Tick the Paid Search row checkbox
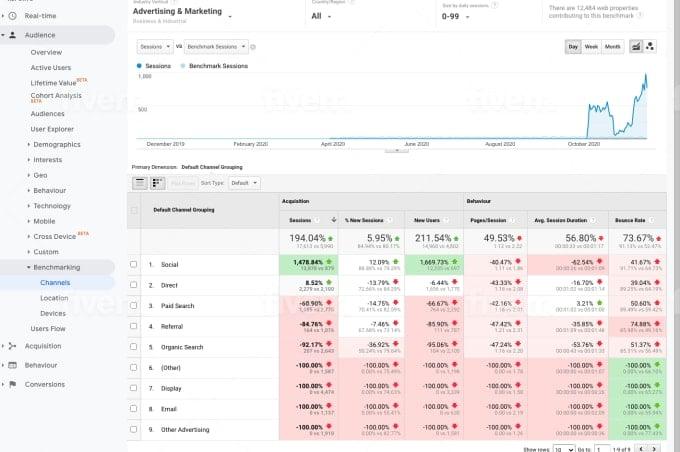Image resolution: width=680 pixels, height=452 pixels. point(134,305)
